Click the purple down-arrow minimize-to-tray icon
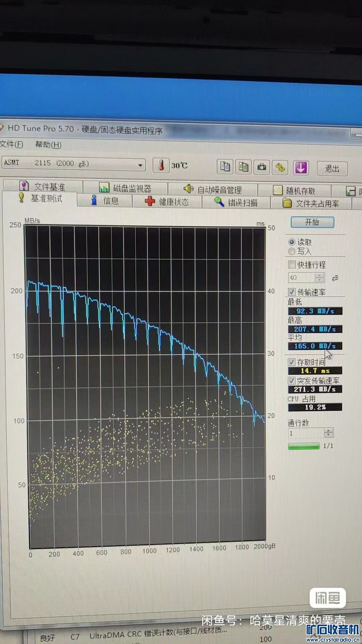Viewport: 362px width, 644px height. [x=301, y=168]
